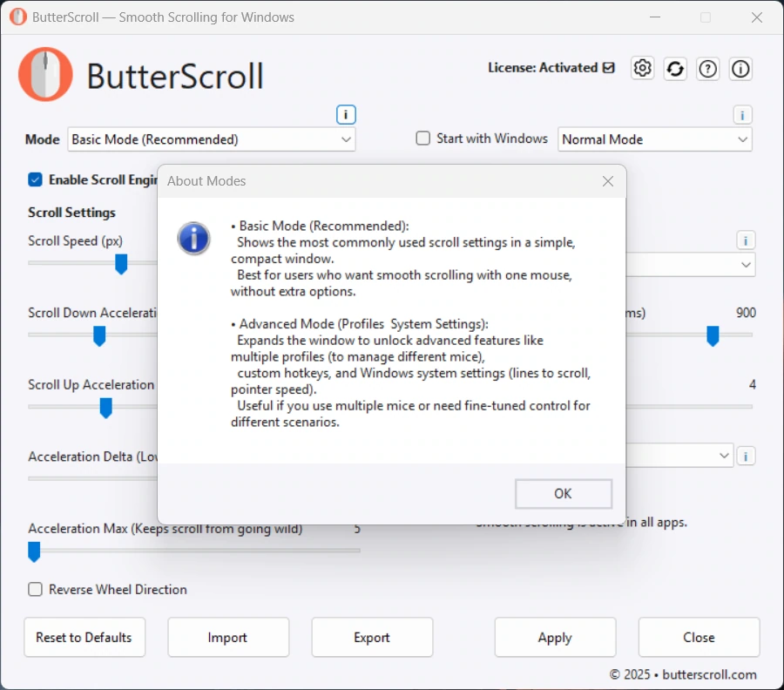
Task: Click Scroll Up Acceleration slider thumb
Action: coord(105,408)
